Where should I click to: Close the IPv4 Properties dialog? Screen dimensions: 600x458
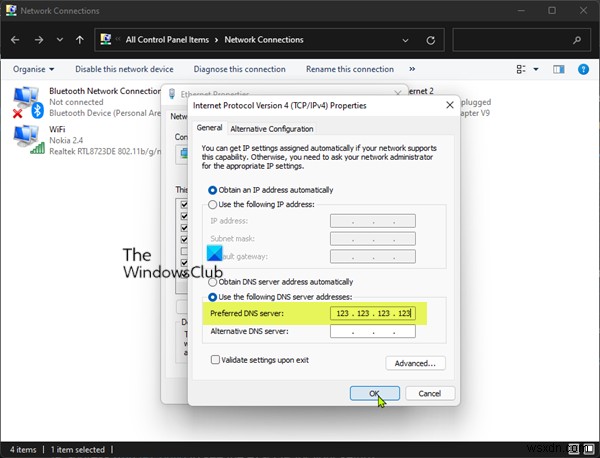tap(450, 105)
